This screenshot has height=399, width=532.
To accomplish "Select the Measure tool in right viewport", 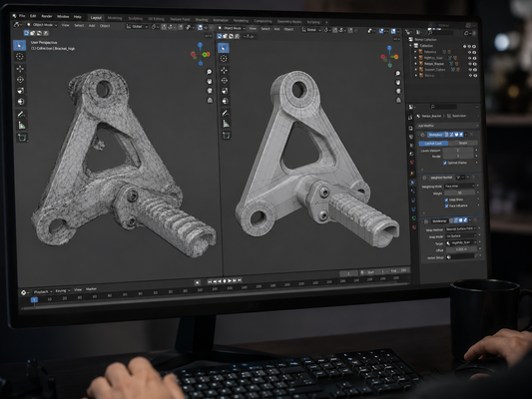I will click(x=226, y=124).
